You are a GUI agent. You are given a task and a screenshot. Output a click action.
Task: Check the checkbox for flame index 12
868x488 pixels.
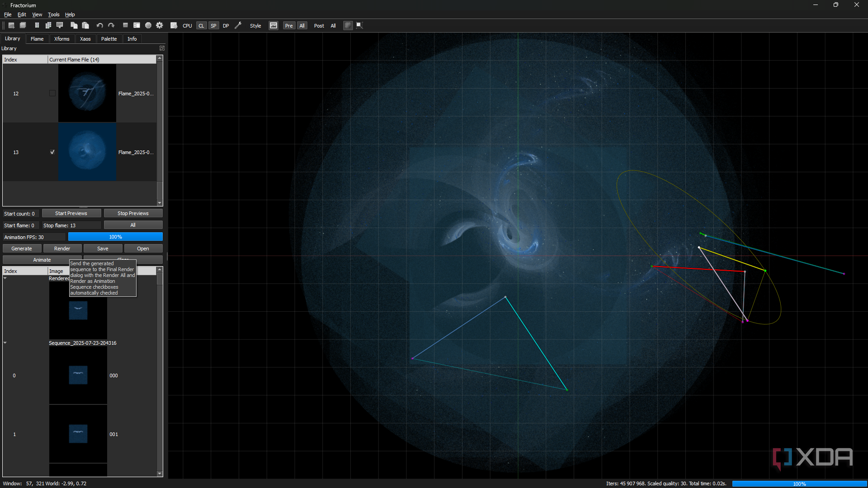click(52, 94)
